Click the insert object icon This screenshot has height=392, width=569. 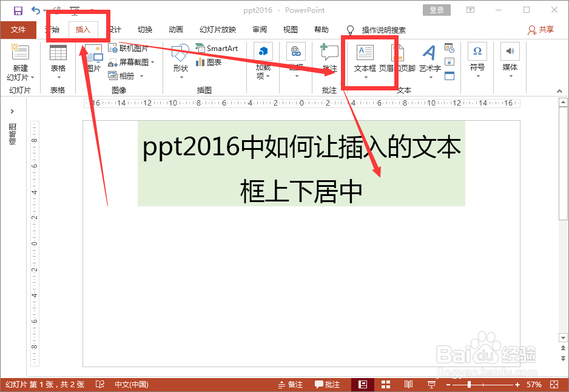click(x=449, y=75)
